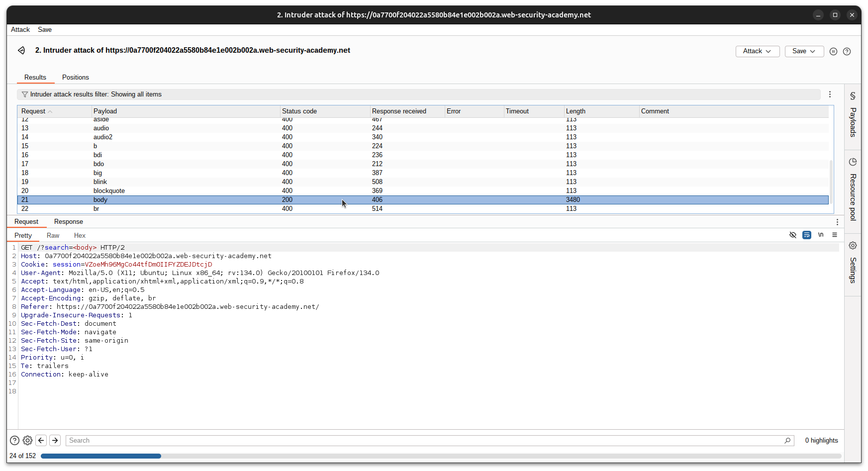868x471 pixels.
Task: Open the request/response panel kebab menu
Action: click(837, 222)
